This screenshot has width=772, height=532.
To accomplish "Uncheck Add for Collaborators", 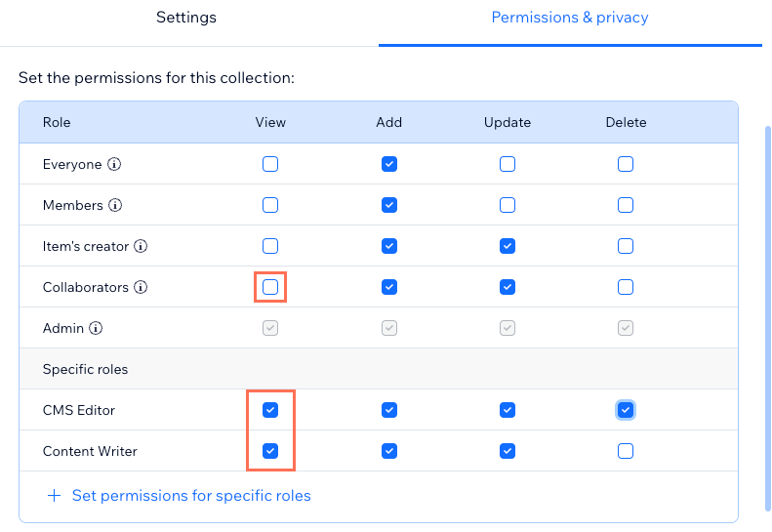I will 389,287.
